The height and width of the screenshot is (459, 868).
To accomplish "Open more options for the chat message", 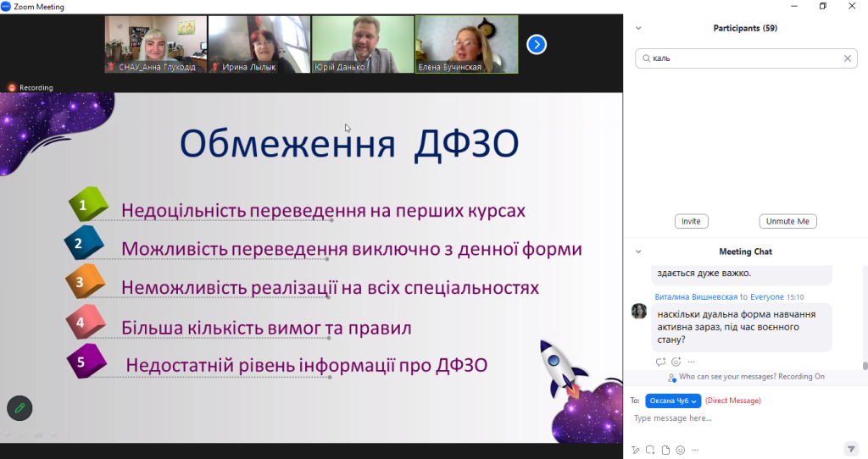I will click(691, 362).
